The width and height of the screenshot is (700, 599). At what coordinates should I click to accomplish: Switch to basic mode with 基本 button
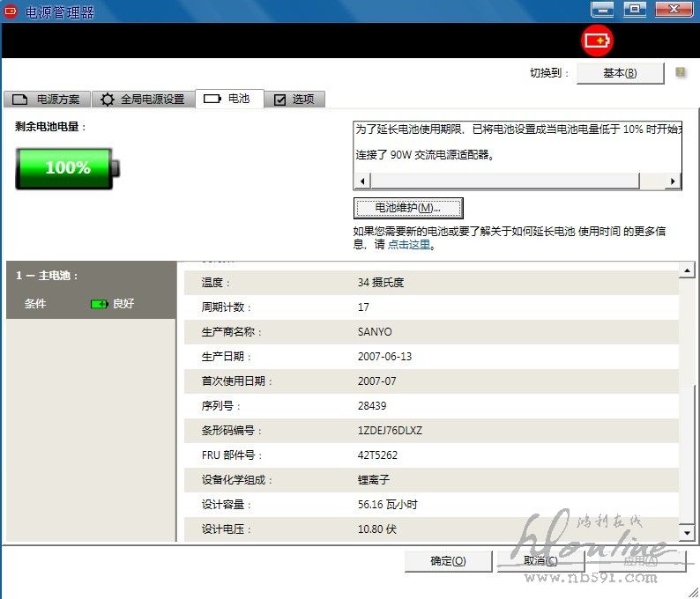point(620,73)
